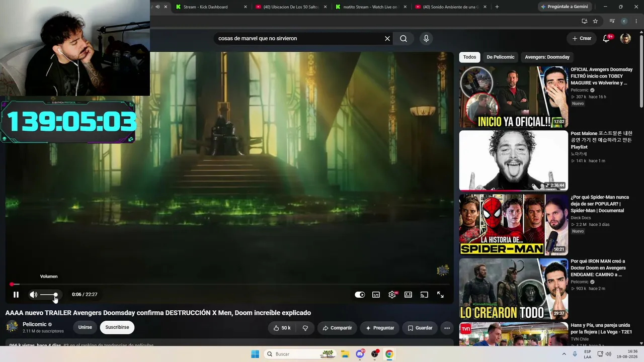Cast the video to a TV
The width and height of the screenshot is (644, 362).
point(424,295)
